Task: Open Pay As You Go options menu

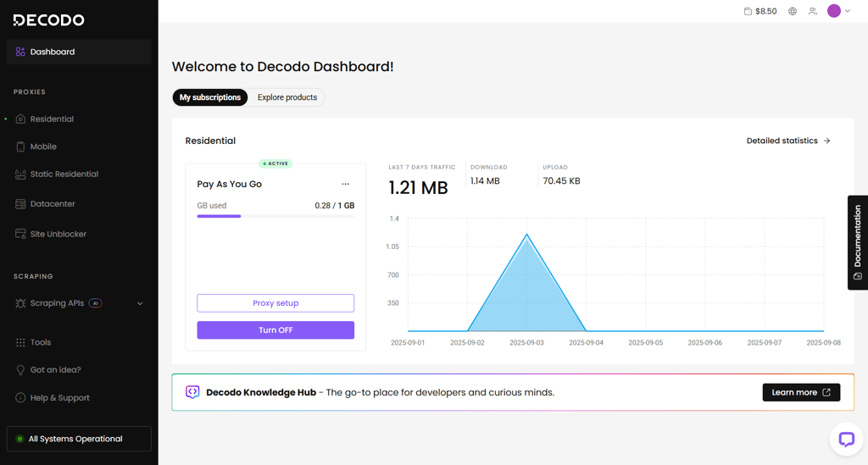Action: coord(346,184)
